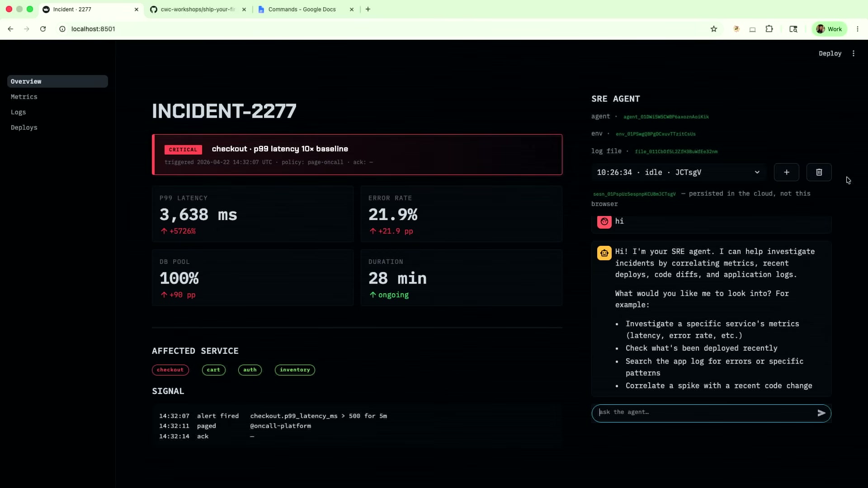Select Overview in the sidebar

click(x=57, y=81)
